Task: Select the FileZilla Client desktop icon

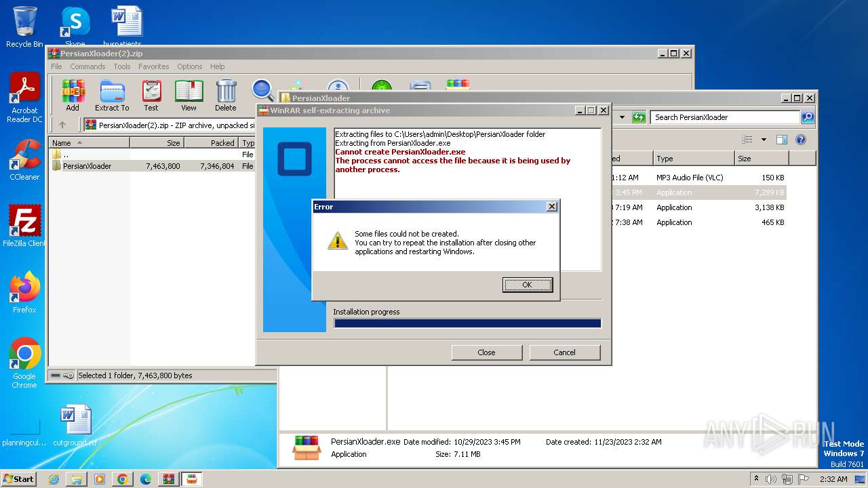Action: (24, 226)
